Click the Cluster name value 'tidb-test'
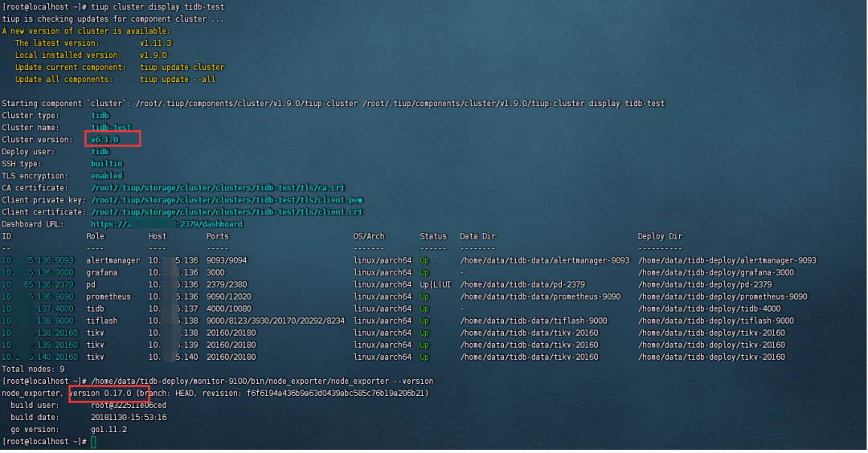Screen dimensions: 868x453 tap(111, 128)
